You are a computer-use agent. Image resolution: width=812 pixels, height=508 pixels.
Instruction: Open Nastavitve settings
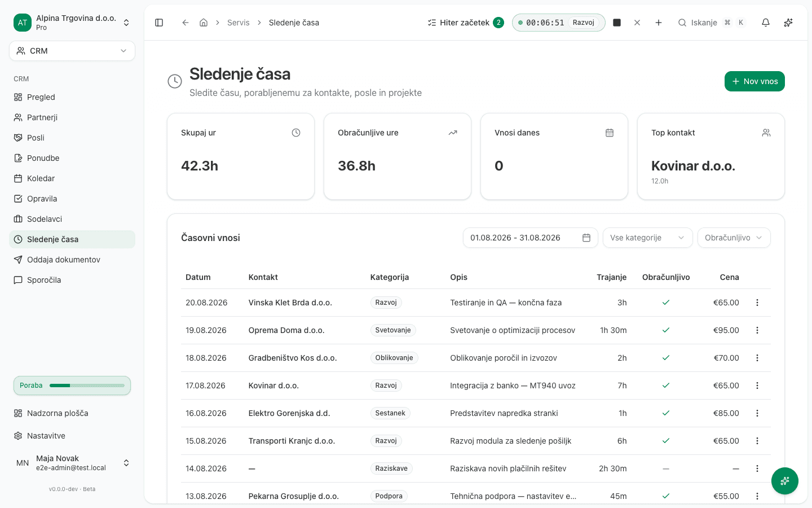coord(72,436)
